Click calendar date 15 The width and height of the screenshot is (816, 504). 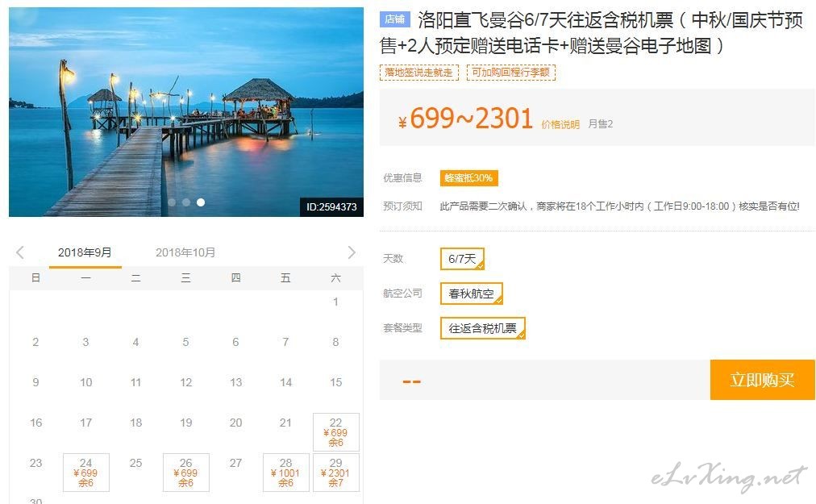[x=336, y=383]
